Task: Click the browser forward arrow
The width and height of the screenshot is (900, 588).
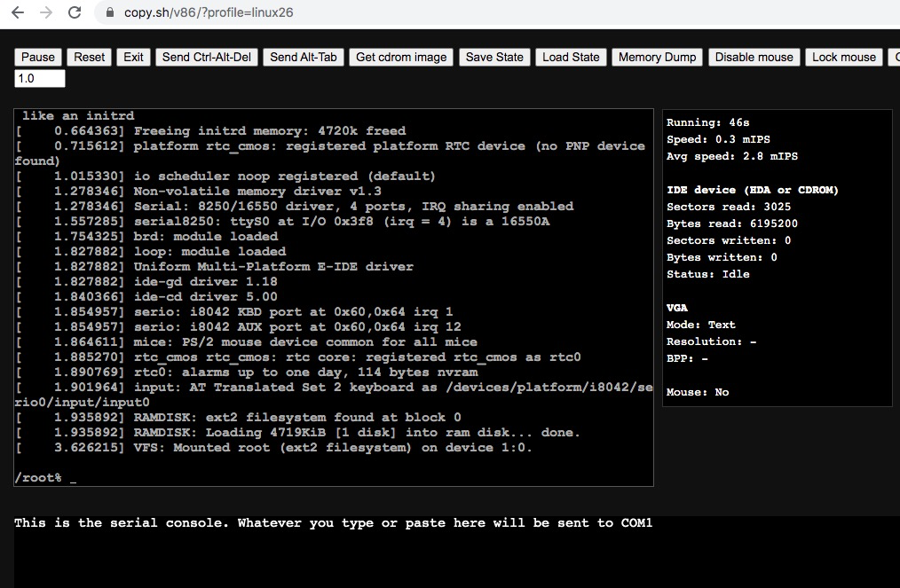Action: coord(44,12)
